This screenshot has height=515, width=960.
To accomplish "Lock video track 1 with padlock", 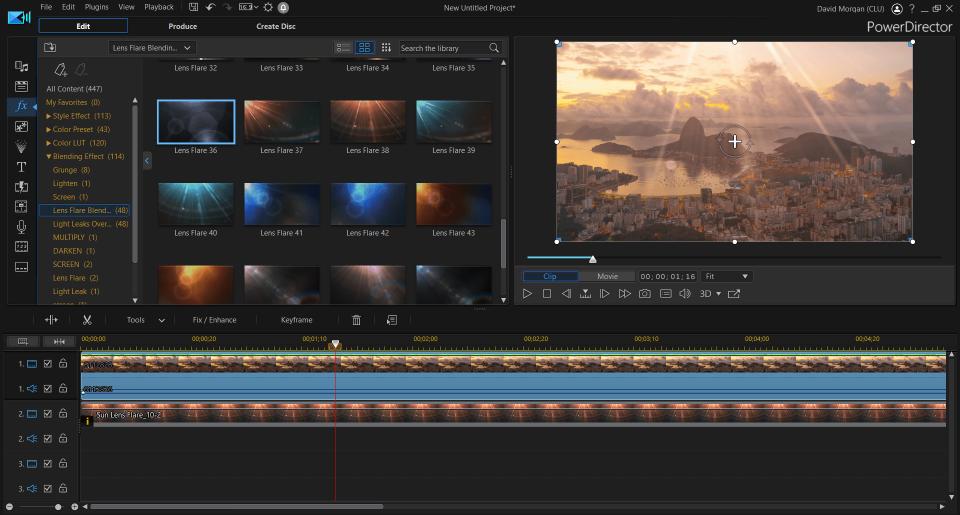I will [x=63, y=363].
